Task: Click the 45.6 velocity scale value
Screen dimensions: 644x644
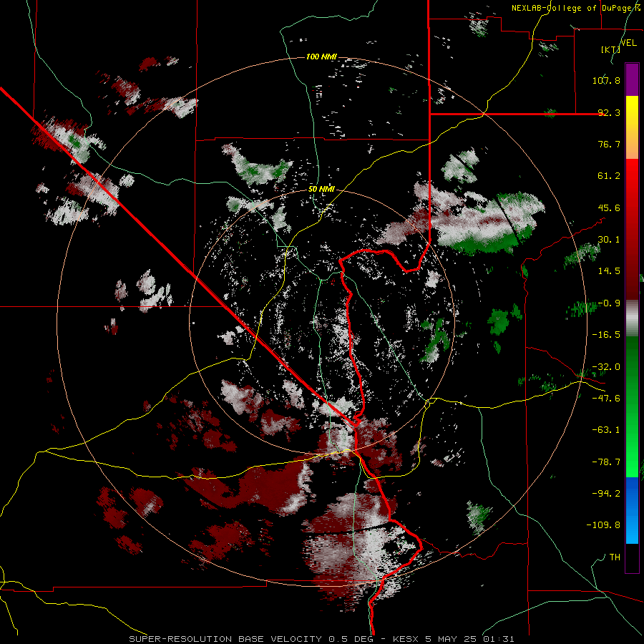Action: pyautogui.click(x=609, y=208)
